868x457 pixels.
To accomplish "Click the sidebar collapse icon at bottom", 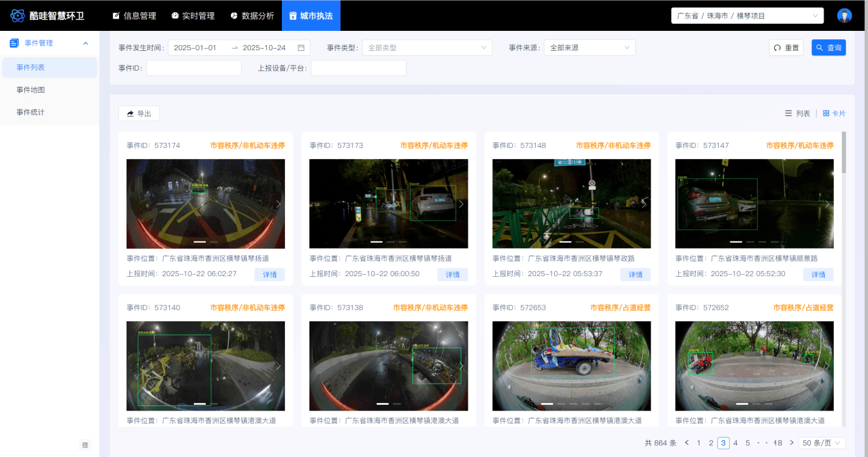I will (x=86, y=445).
